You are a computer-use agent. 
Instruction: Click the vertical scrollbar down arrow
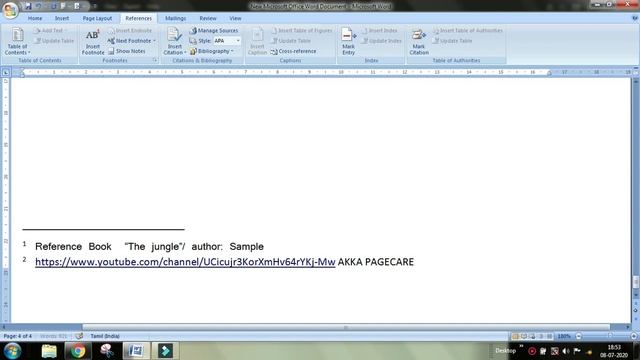[636, 294]
